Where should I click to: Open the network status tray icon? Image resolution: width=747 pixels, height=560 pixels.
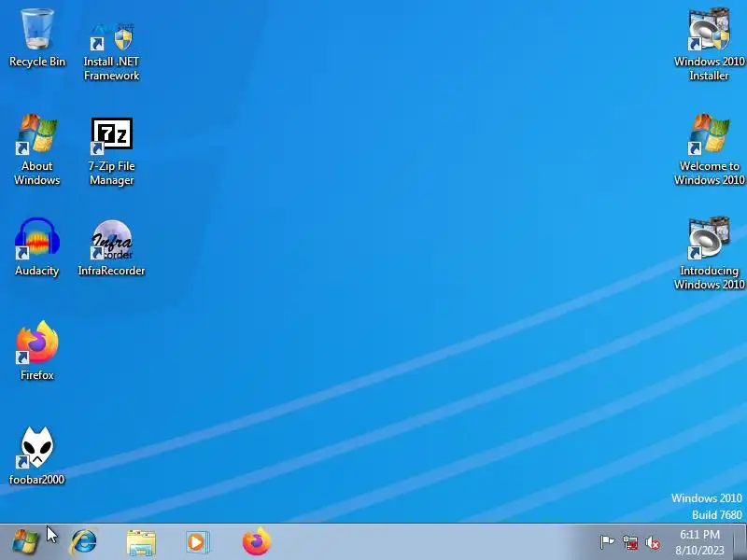pos(630,542)
